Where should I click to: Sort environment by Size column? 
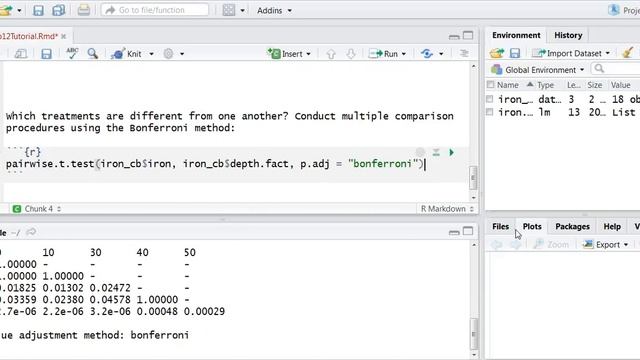[595, 85]
